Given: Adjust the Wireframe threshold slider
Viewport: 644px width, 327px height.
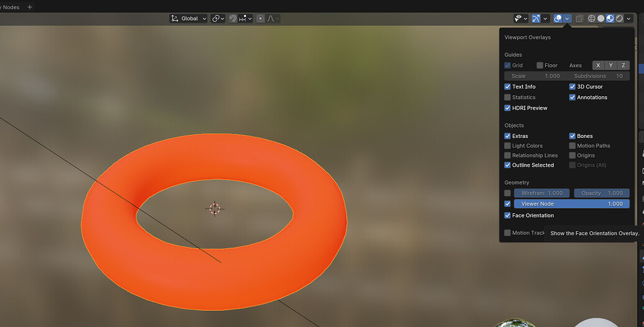Looking at the screenshot, I should pos(542,193).
